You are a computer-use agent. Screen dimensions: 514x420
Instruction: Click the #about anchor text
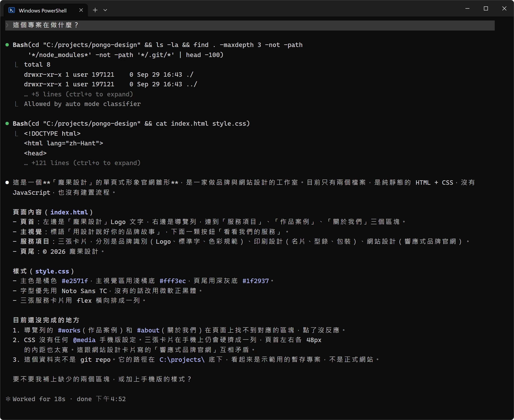coord(148,330)
